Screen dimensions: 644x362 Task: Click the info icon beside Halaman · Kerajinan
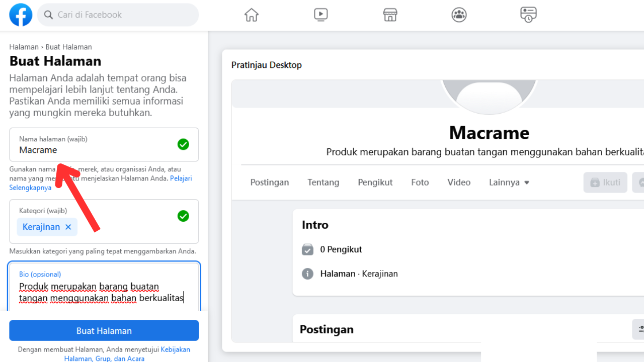pyautogui.click(x=307, y=274)
